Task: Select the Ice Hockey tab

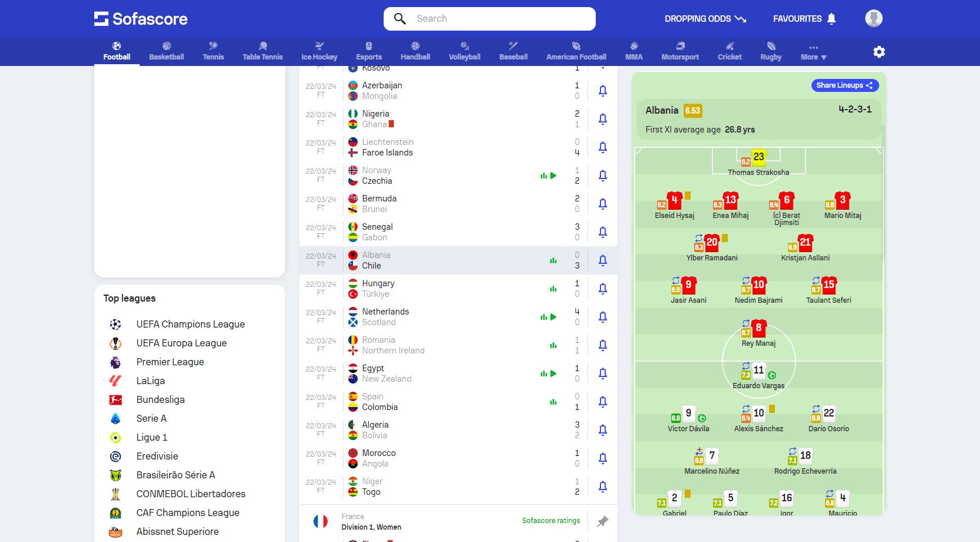Action: click(319, 52)
